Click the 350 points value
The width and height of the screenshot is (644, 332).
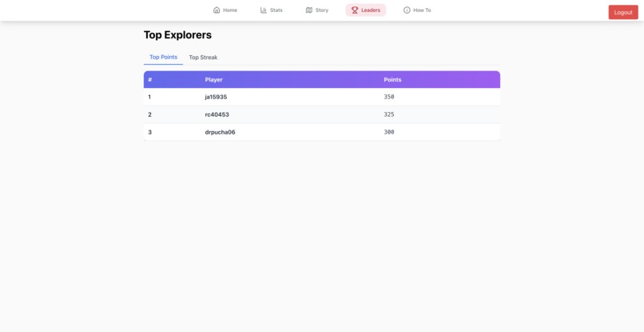coord(389,97)
